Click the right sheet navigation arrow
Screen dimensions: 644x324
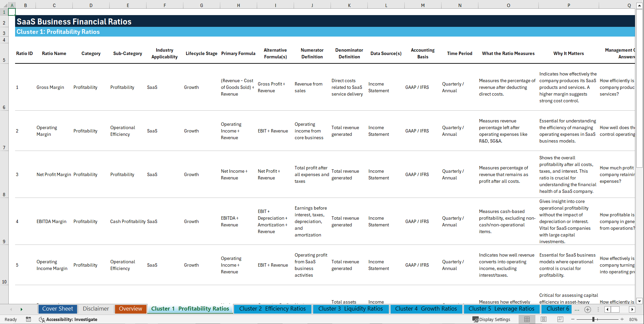(21, 309)
